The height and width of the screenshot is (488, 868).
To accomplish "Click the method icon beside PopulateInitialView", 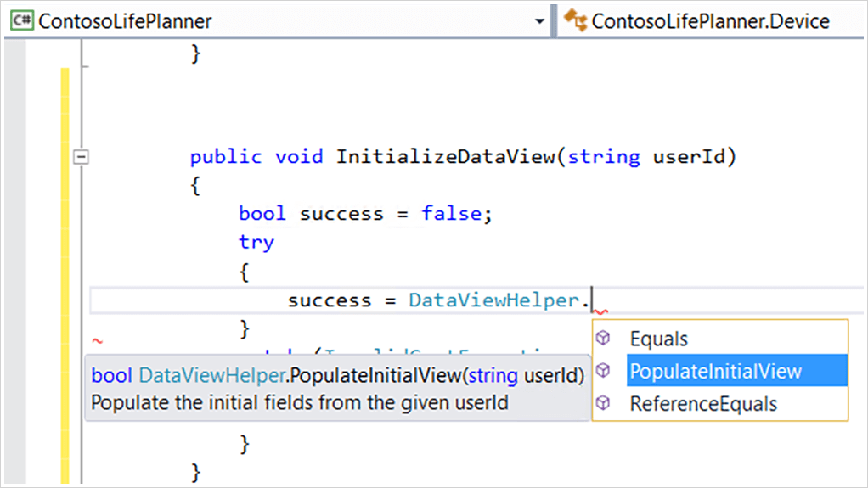I will coord(603,371).
